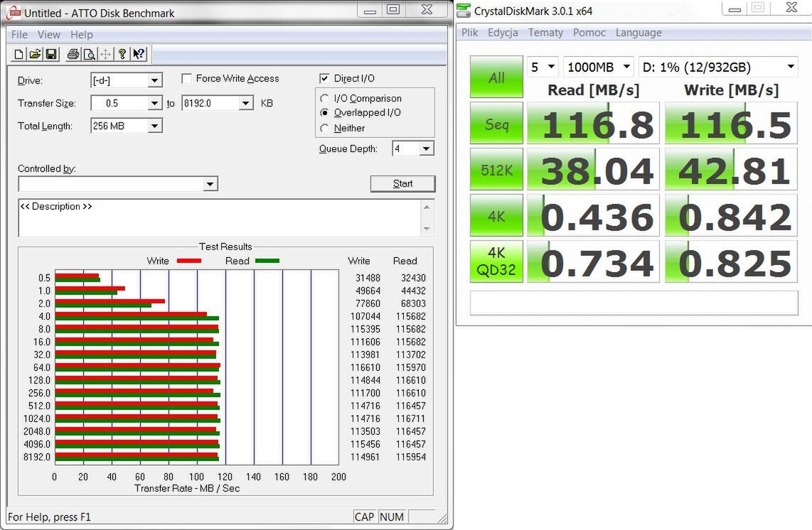812x530 pixels.
Task: Activate the context help pointer icon
Action: 138,54
